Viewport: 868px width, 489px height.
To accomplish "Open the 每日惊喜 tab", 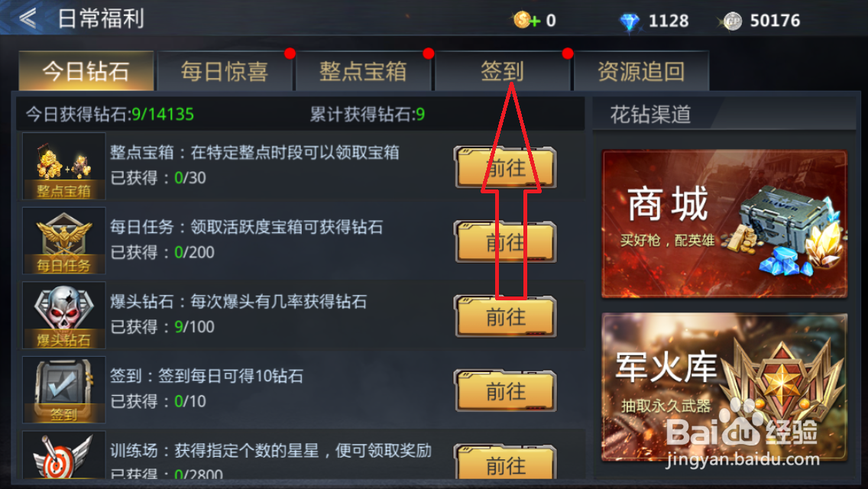I will click(x=225, y=71).
